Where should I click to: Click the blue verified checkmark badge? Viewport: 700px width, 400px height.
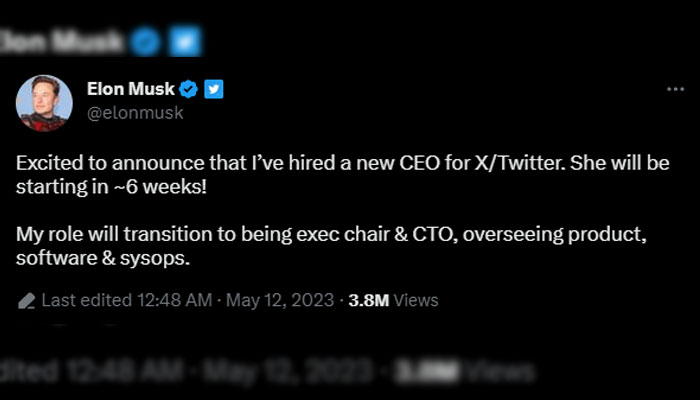click(x=189, y=90)
